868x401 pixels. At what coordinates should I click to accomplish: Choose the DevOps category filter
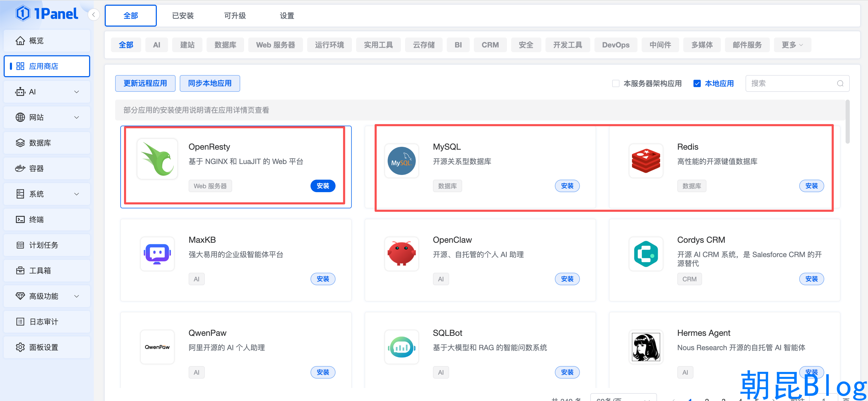616,45
